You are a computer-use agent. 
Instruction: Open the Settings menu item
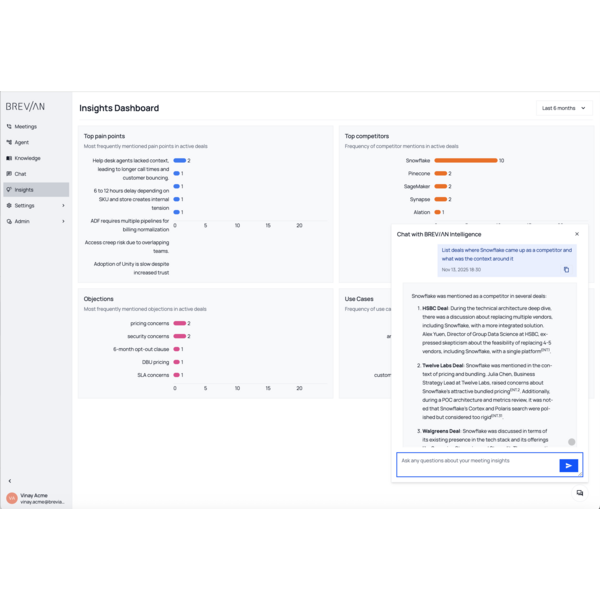tap(36, 205)
